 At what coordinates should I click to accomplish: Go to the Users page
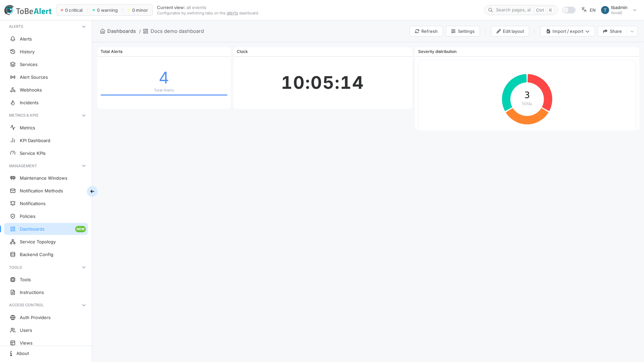tap(46, 330)
